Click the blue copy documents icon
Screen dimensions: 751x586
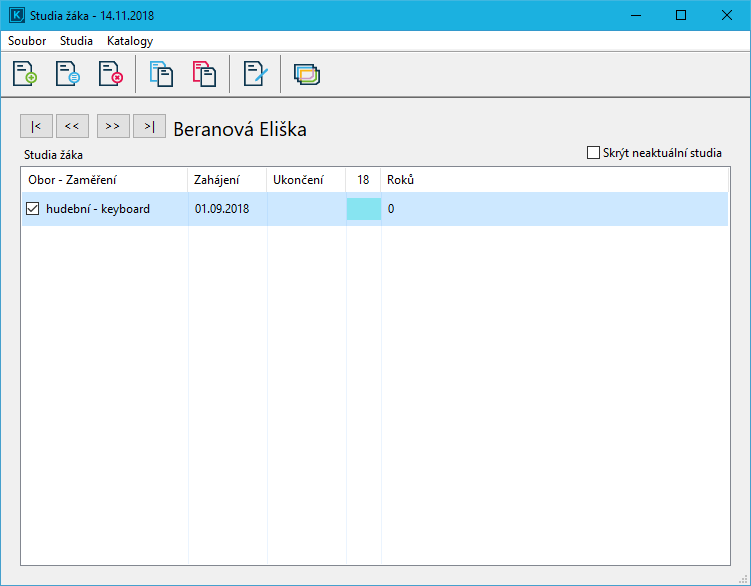161,74
